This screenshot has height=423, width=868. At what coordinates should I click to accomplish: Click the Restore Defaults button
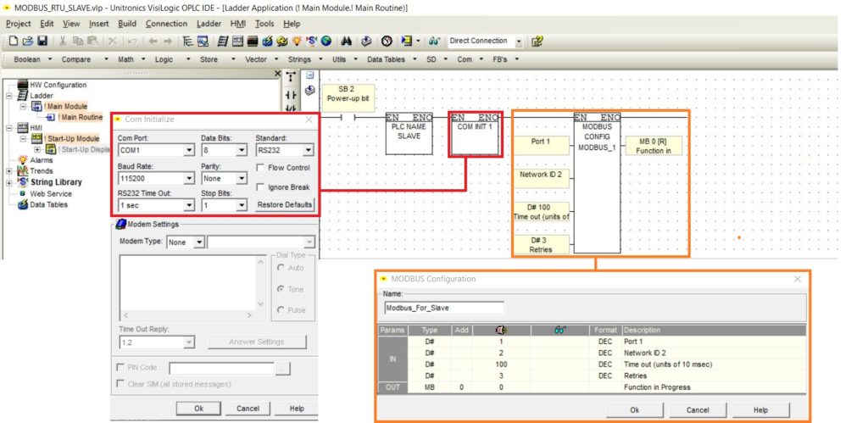[x=285, y=205]
